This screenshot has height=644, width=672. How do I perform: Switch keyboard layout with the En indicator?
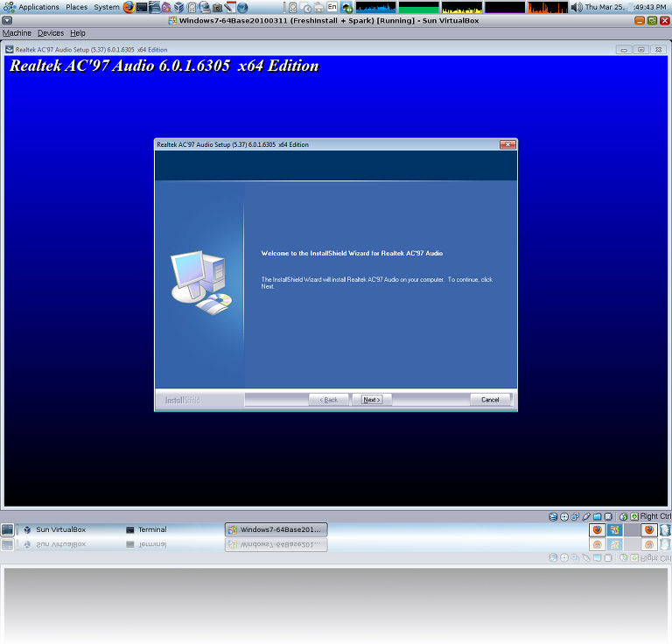pyautogui.click(x=332, y=7)
